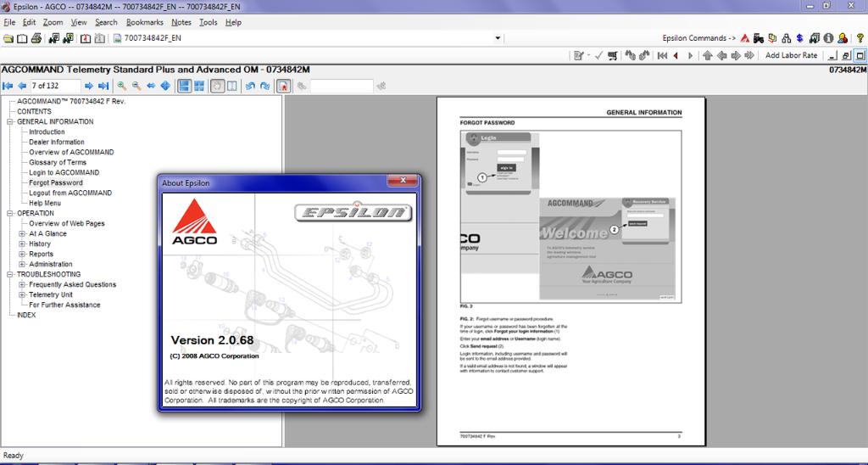The image size is (868, 465).
Task: Expand the At A Glance node
Action: (22, 234)
